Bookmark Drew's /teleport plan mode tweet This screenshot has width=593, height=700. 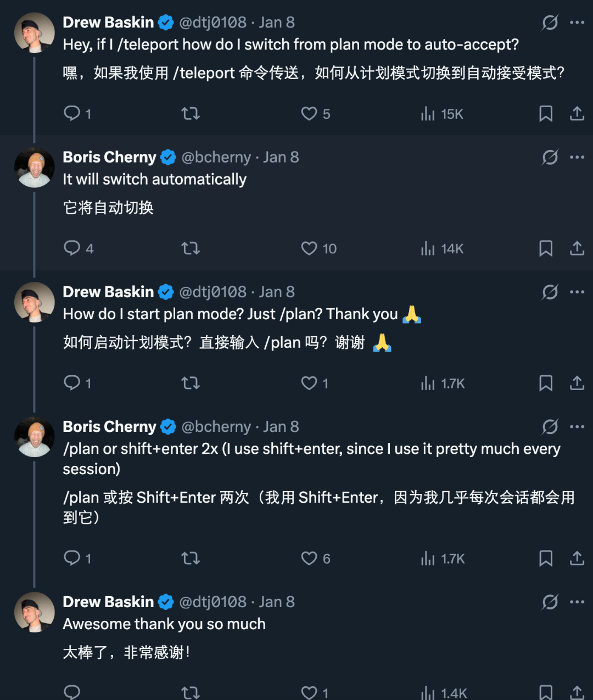tap(545, 114)
